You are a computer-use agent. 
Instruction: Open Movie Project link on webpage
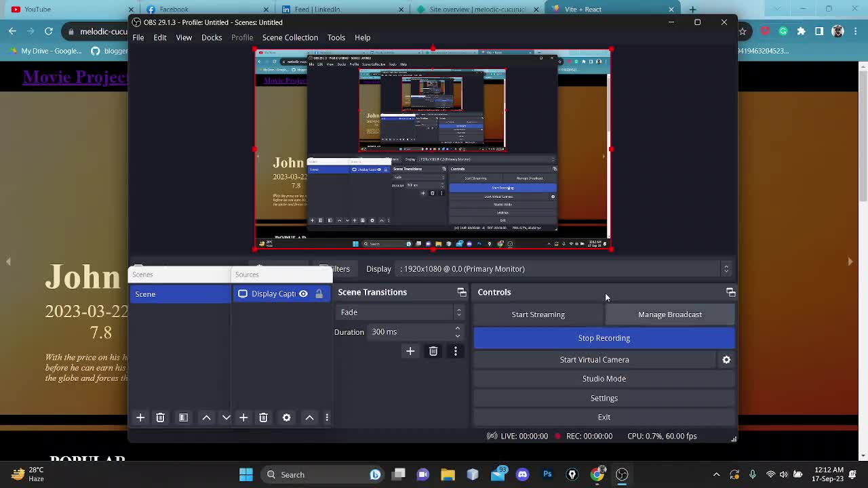(75, 77)
